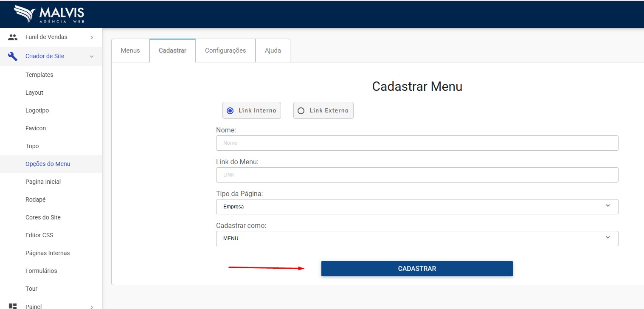Click the Funil de Vendas people icon
The height and width of the screenshot is (309, 644).
13,37
